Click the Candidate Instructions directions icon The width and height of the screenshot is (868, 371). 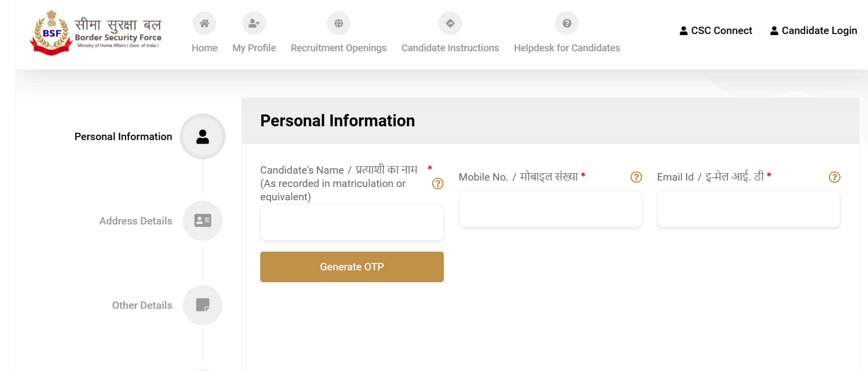(450, 23)
